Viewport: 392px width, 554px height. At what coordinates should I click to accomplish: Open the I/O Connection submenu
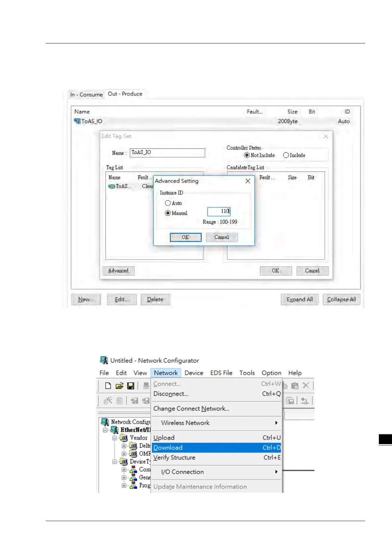tap(217, 472)
